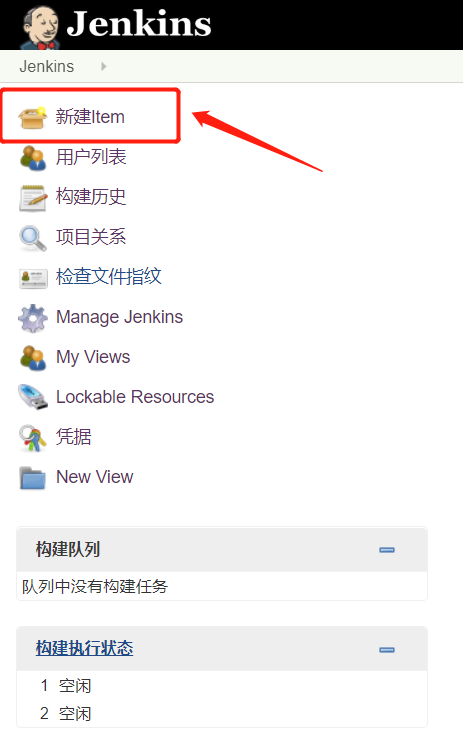
Task: Open the Jenkins breadcrumb link
Action: click(47, 66)
